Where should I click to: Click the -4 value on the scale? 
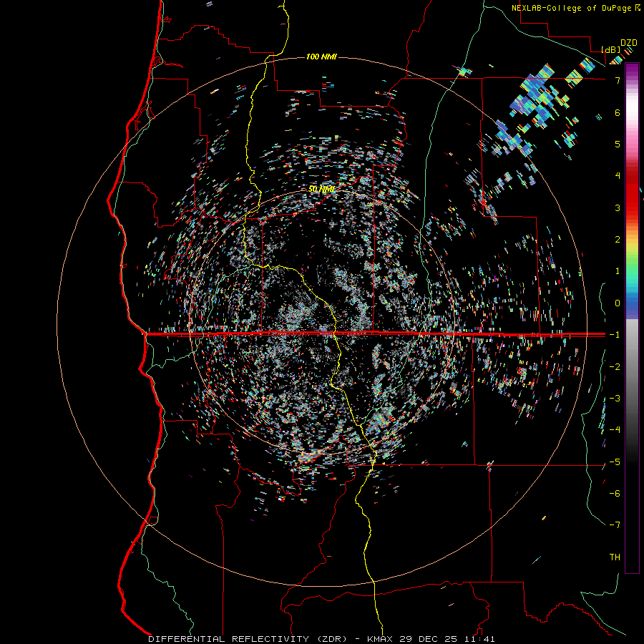point(615,429)
